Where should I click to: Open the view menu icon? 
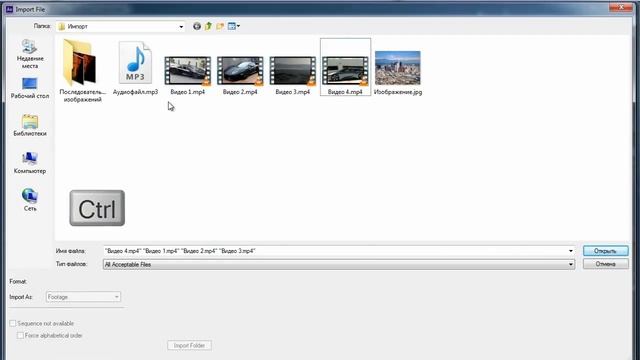click(x=234, y=26)
